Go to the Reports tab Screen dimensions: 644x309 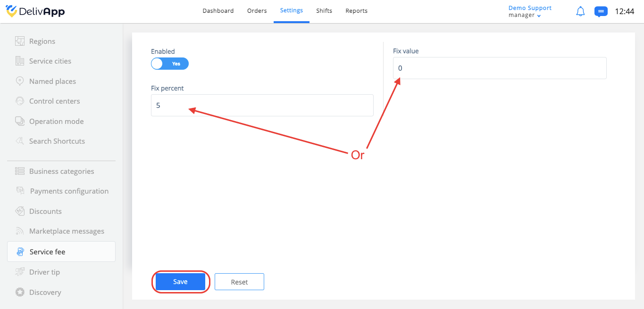pos(356,11)
